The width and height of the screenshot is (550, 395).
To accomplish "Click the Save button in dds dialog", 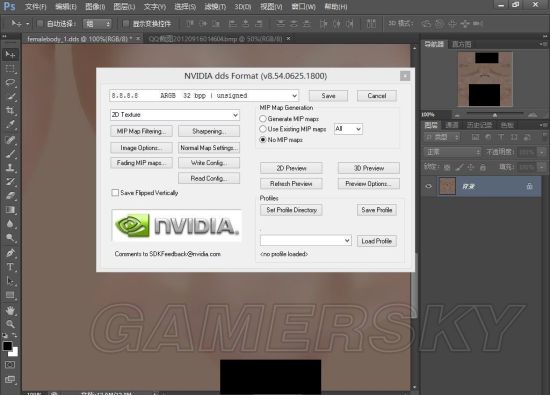I will [328, 96].
